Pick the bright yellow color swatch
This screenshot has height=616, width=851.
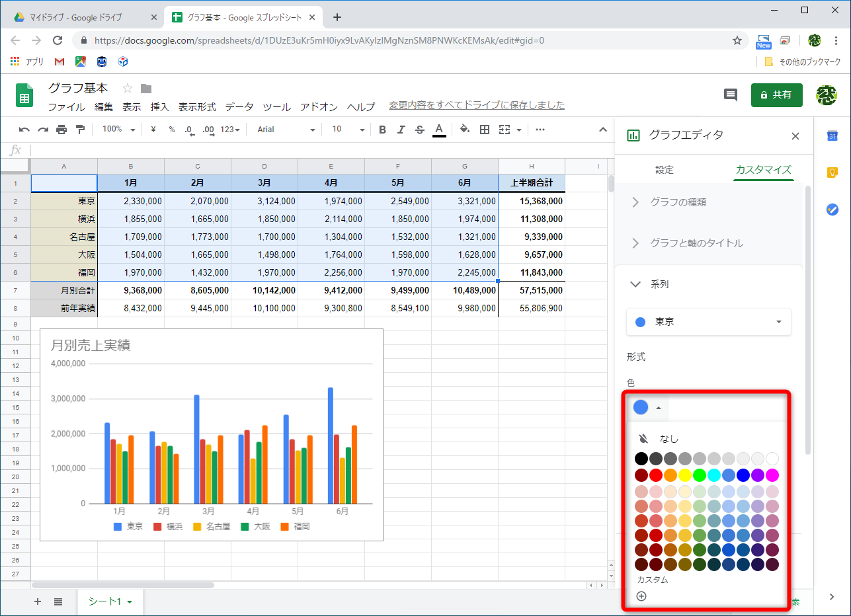coord(685,475)
